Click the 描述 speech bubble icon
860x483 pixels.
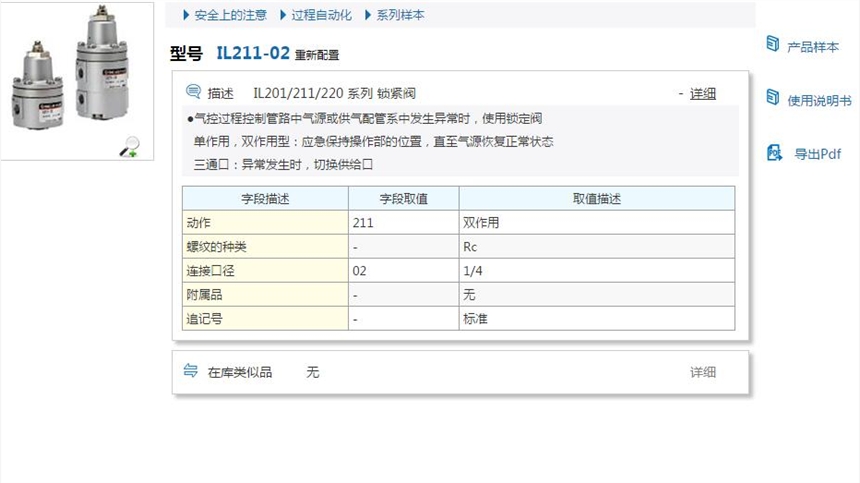click(x=193, y=92)
